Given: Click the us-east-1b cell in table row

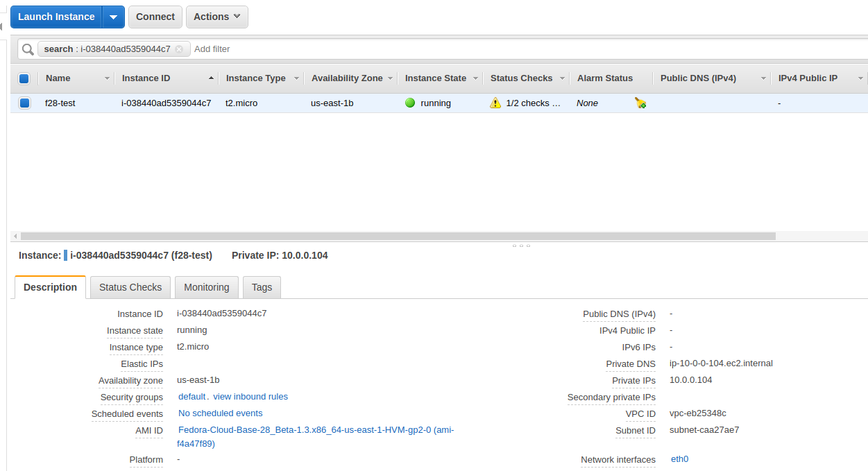Looking at the screenshot, I should [332, 103].
